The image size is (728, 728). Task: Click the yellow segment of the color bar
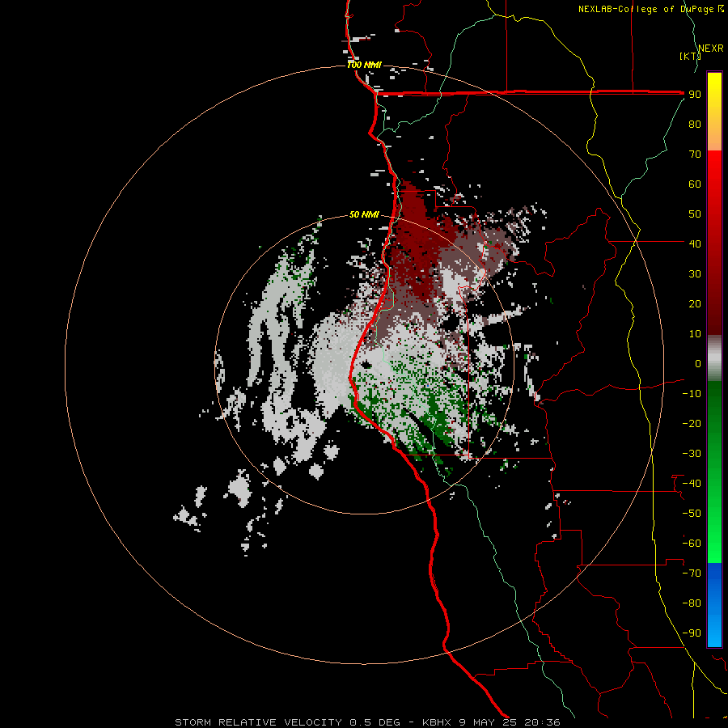714,112
